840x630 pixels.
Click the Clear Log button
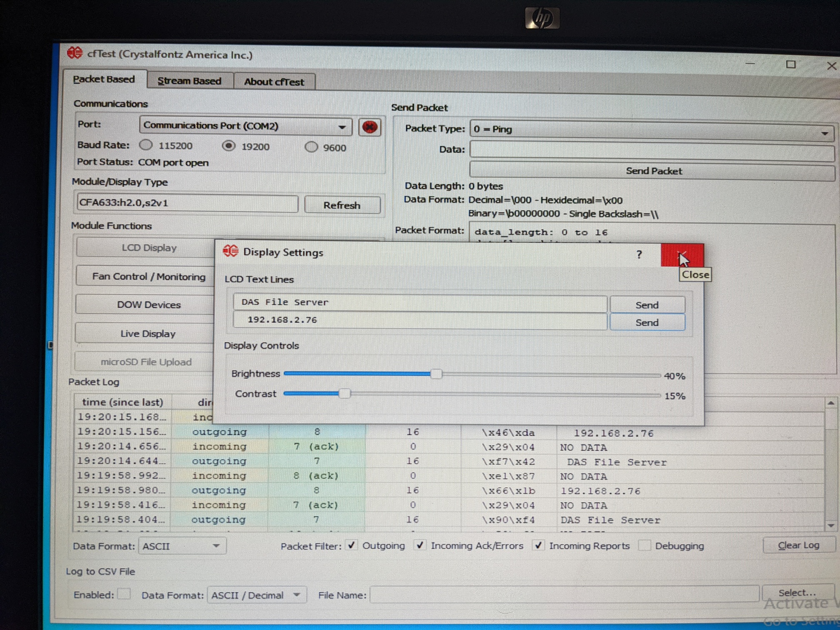click(799, 545)
